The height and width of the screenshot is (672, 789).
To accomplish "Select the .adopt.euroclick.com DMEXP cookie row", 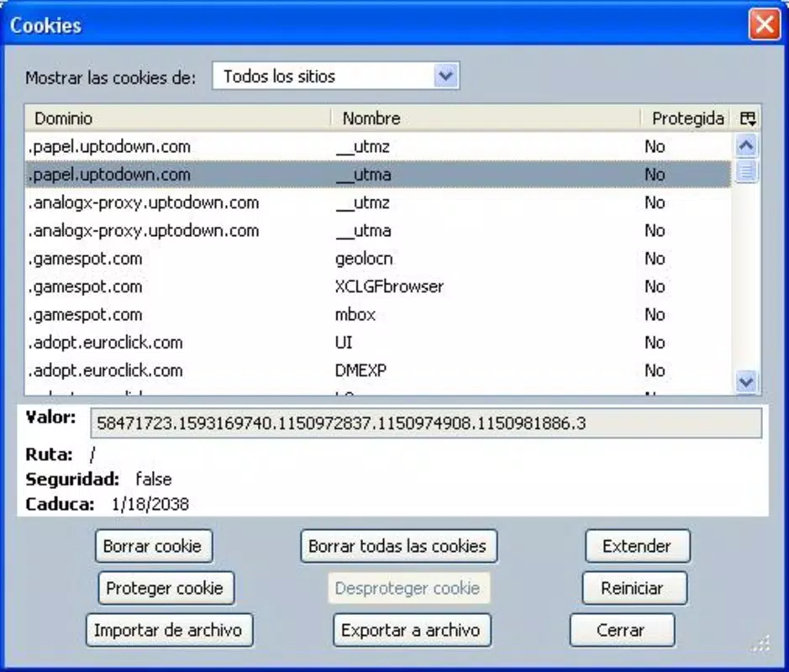I will point(378,370).
